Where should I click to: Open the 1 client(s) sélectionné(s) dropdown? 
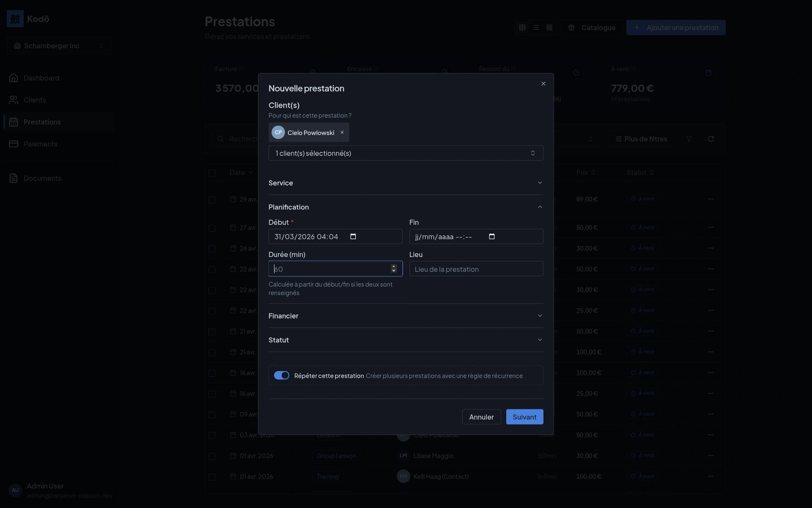[405, 153]
